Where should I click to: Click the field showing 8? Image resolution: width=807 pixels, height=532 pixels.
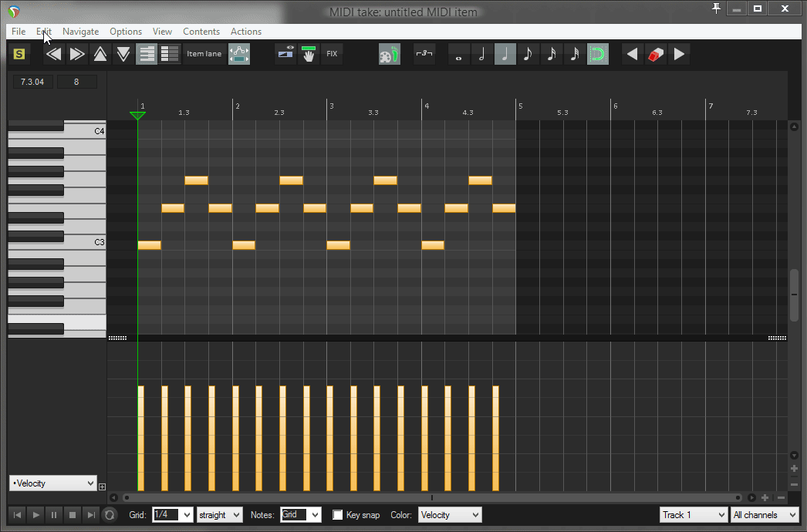tap(76, 82)
